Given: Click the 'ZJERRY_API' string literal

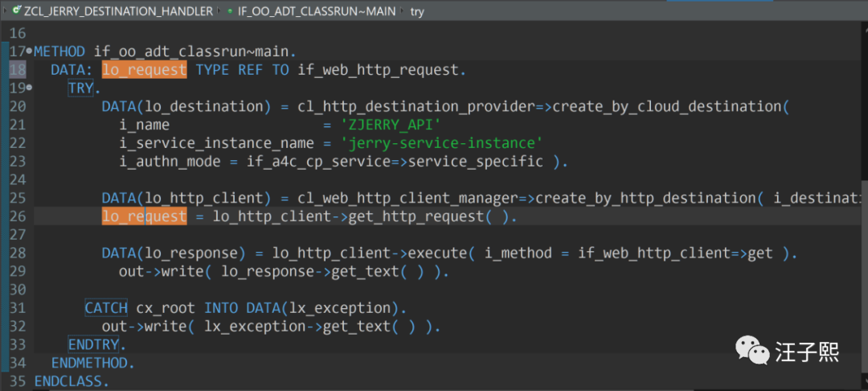Looking at the screenshot, I should coord(391,125).
